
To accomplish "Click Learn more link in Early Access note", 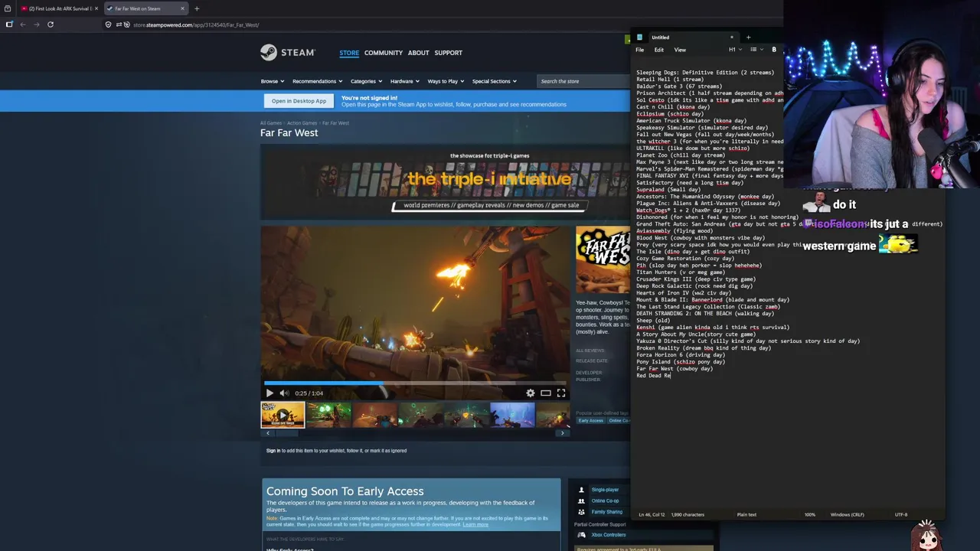I will [x=475, y=524].
